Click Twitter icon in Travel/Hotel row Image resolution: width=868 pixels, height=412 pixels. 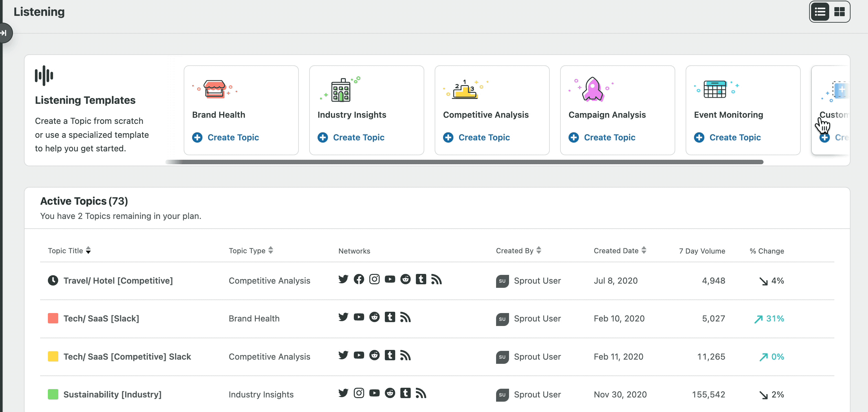tap(343, 279)
